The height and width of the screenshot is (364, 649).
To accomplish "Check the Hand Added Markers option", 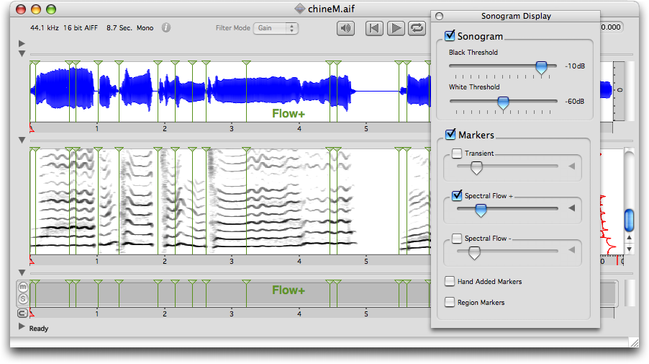I will click(449, 281).
